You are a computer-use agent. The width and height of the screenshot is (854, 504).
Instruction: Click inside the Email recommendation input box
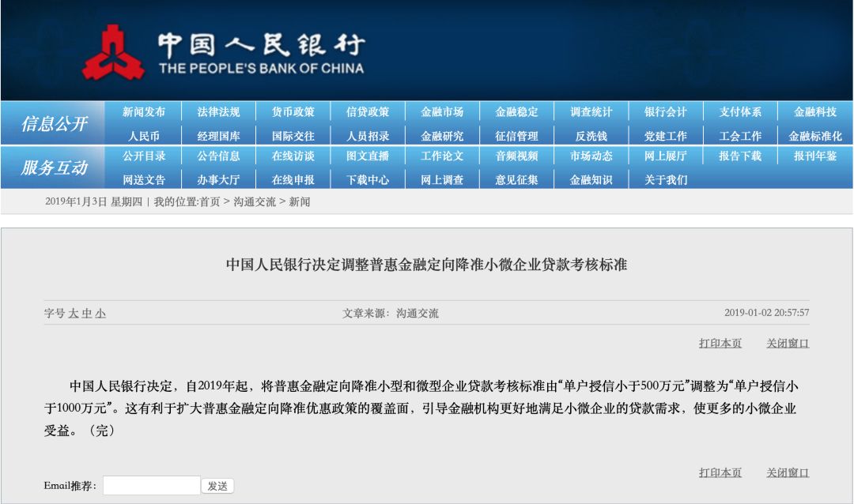(x=151, y=483)
